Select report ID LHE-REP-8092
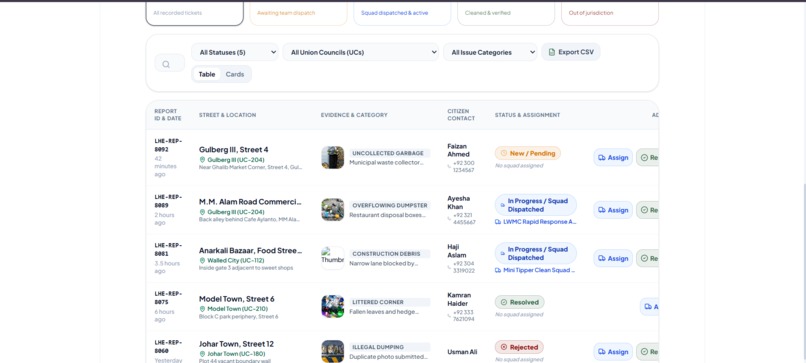The height and width of the screenshot is (363, 806). click(x=169, y=145)
